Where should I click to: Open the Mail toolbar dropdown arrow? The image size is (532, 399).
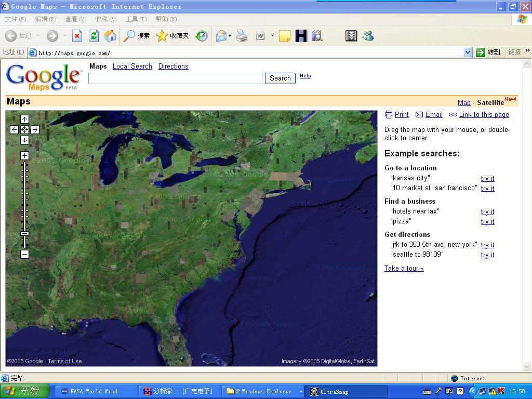pos(230,36)
